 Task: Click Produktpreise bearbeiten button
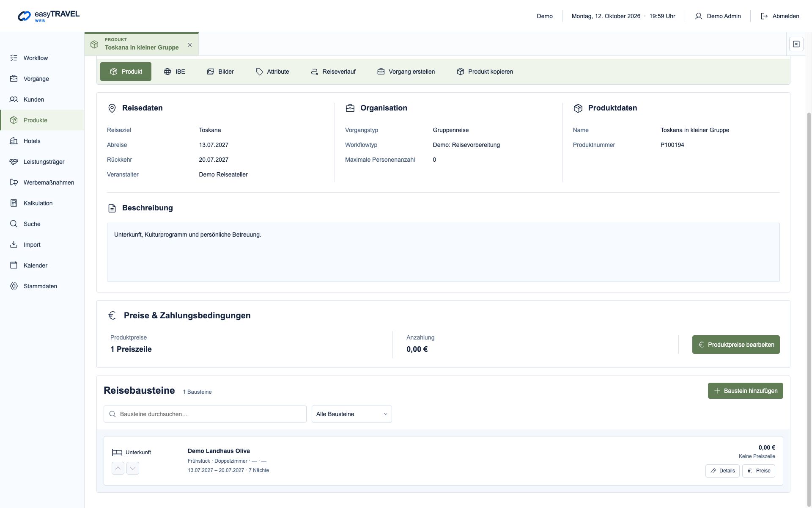736,345
